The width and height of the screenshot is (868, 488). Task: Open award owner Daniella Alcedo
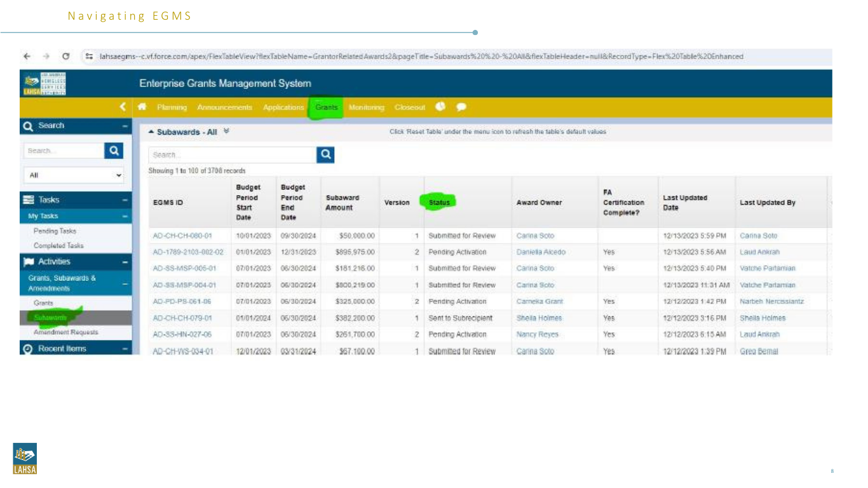[x=541, y=252]
